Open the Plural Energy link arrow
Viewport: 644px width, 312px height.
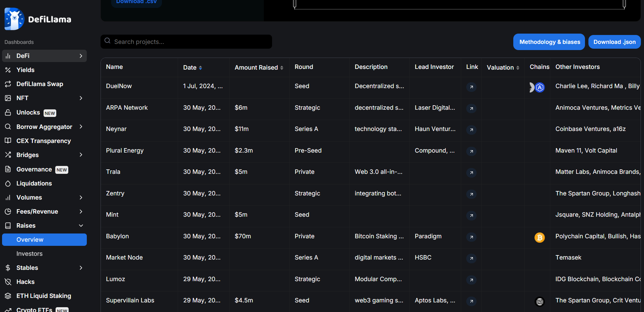[471, 151]
